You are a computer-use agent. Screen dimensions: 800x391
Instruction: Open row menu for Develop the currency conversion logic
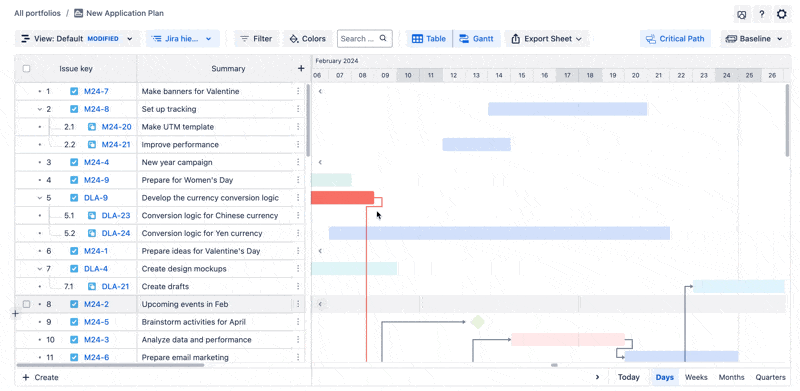click(298, 198)
